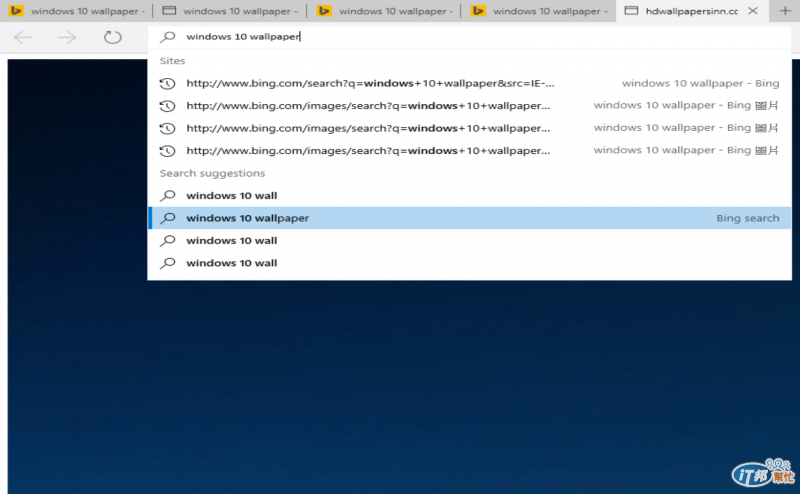The height and width of the screenshot is (494, 800).
Task: Click the 'Search suggestions' section header
Action: [x=212, y=174]
